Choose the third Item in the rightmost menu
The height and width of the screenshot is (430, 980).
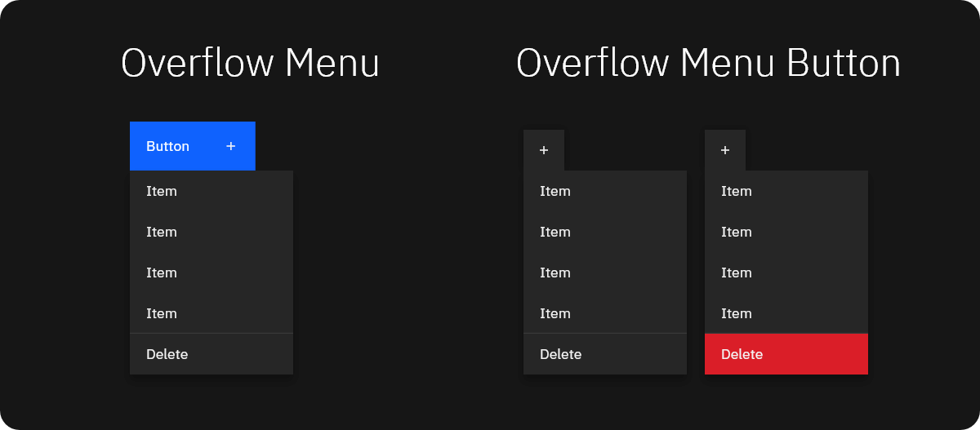point(786,273)
